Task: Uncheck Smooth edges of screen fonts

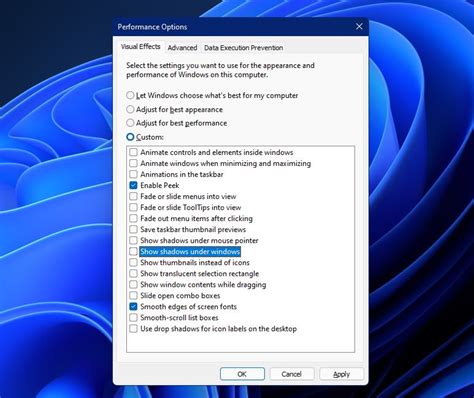Action: click(133, 306)
